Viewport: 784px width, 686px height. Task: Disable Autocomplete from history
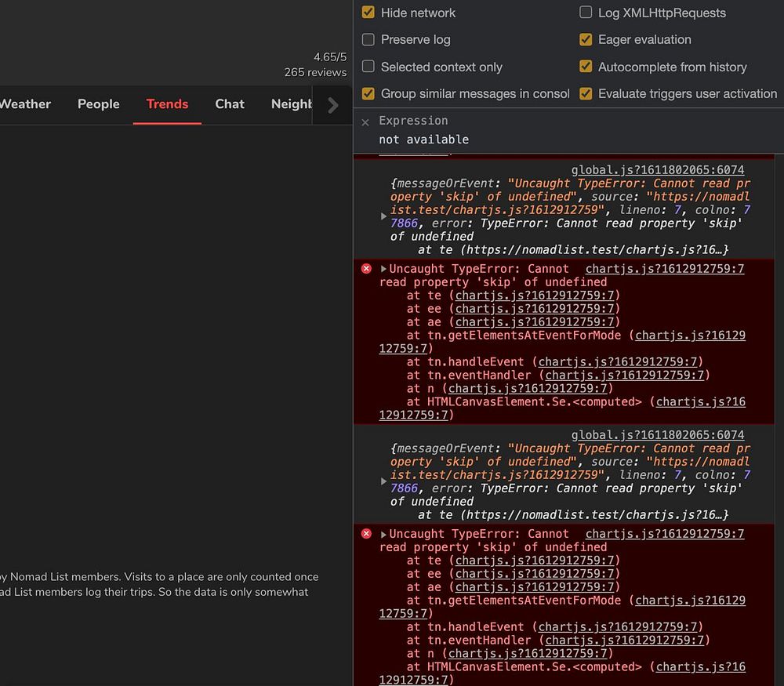click(x=586, y=67)
